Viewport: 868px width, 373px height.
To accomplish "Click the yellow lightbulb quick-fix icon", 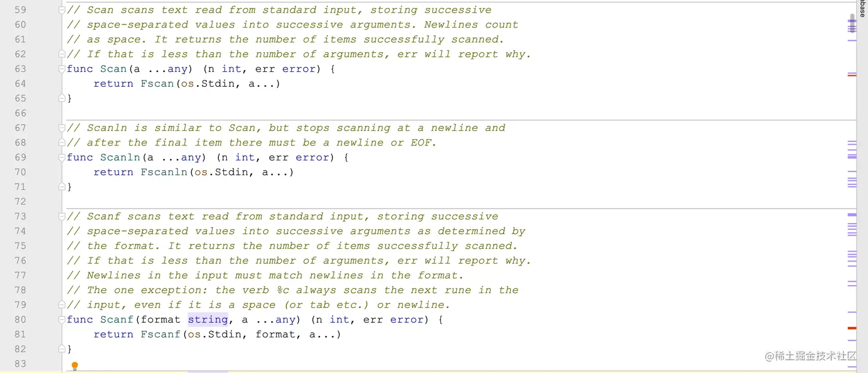I will pyautogui.click(x=75, y=366).
